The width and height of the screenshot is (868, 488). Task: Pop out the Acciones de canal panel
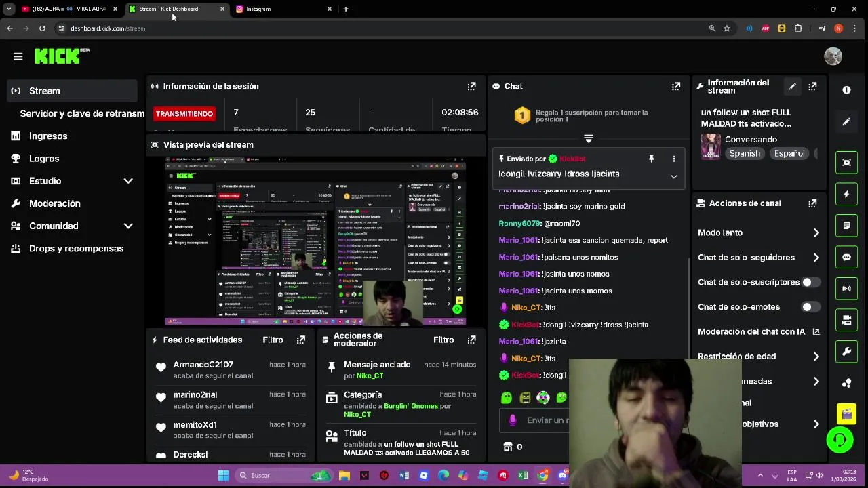click(x=812, y=203)
